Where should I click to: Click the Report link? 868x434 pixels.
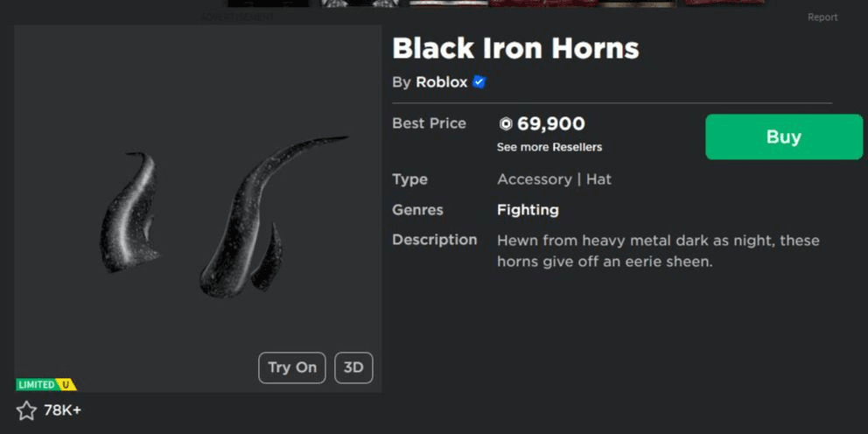822,17
